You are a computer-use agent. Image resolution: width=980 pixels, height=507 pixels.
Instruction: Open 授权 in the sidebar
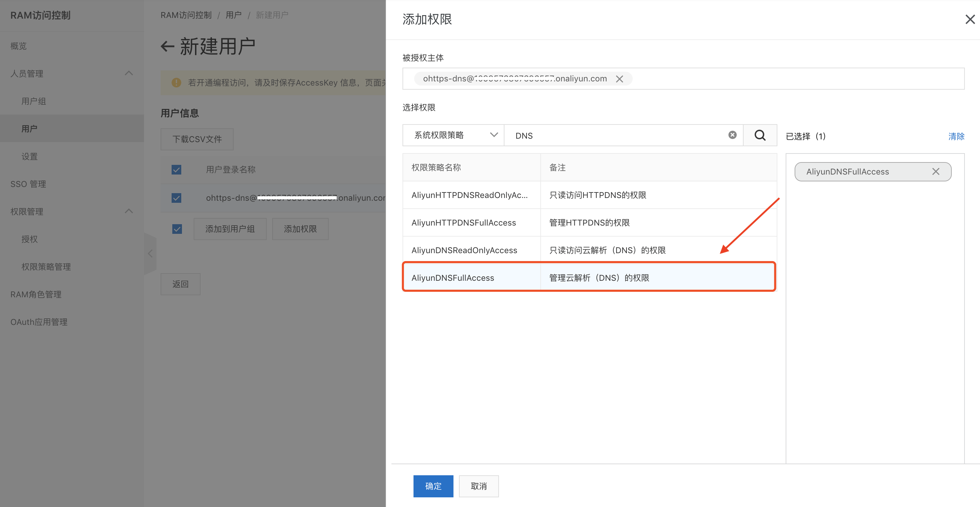coord(30,239)
